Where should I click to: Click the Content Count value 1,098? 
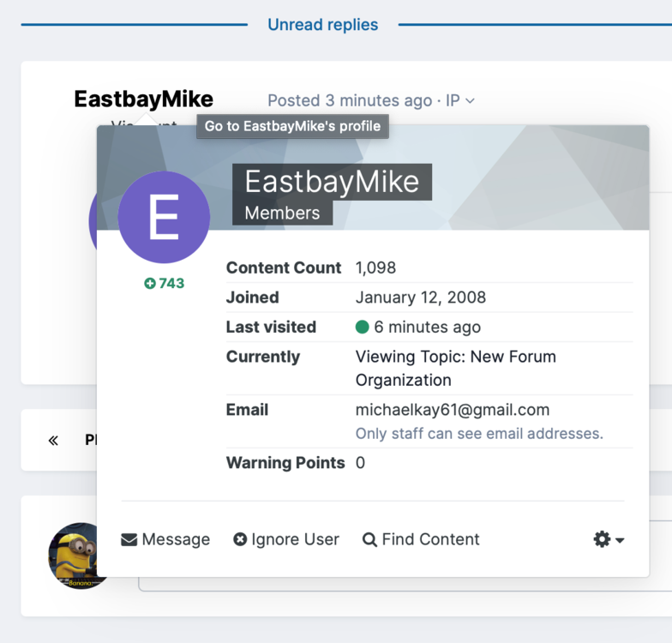(x=375, y=268)
